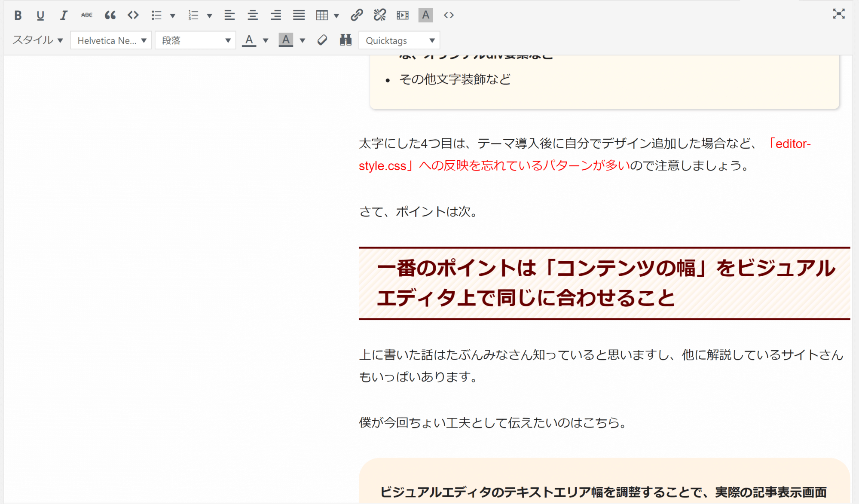859x504 pixels.
Task: Apply the current text color
Action: click(249, 40)
